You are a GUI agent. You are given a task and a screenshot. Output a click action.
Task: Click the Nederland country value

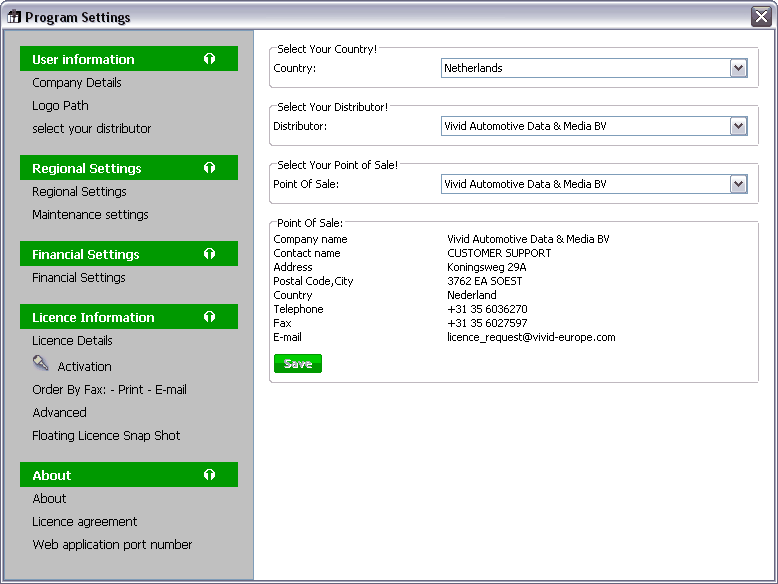[x=471, y=295]
